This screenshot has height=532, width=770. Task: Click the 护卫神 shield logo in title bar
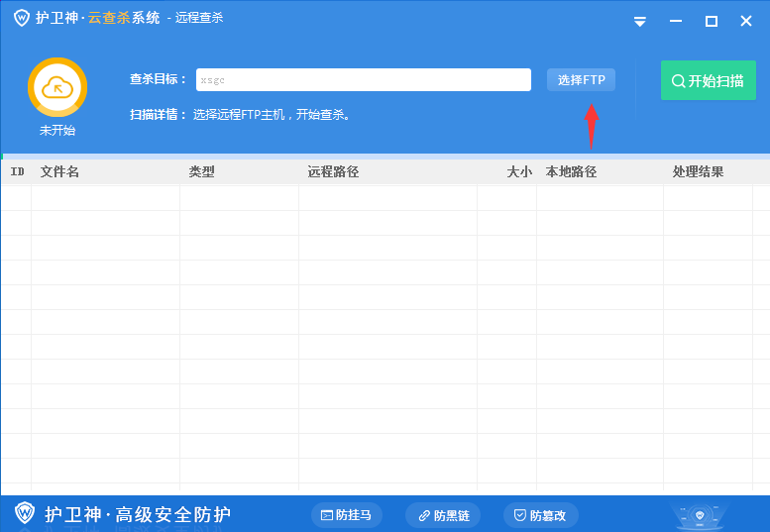click(x=22, y=18)
